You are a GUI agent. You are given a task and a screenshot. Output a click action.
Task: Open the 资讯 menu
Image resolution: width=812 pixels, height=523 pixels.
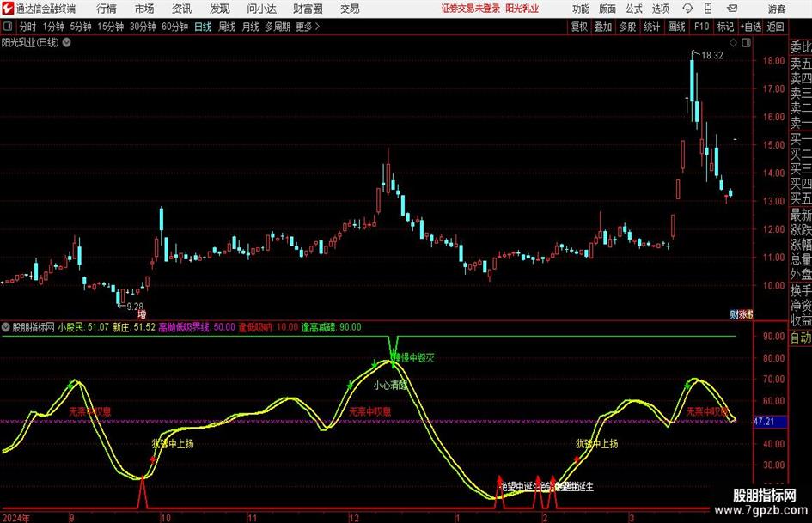(182, 9)
